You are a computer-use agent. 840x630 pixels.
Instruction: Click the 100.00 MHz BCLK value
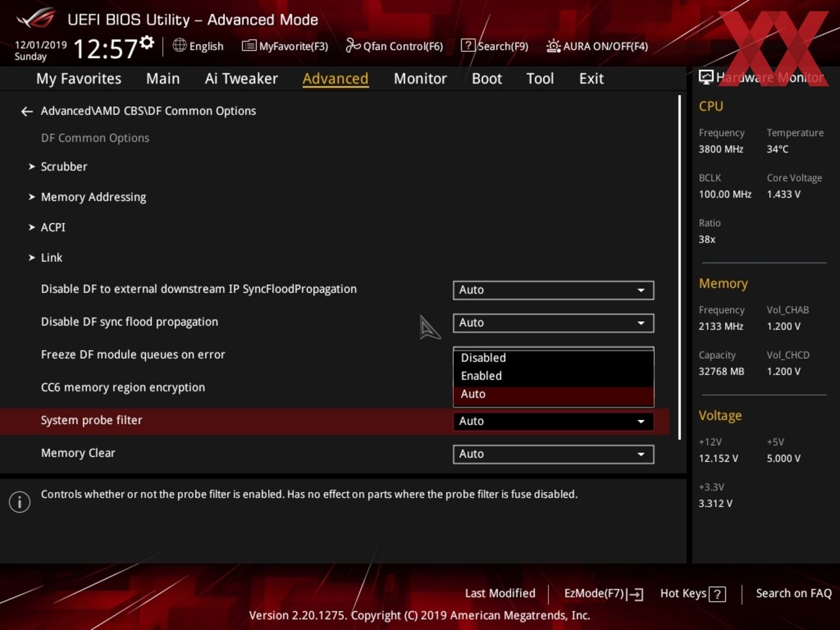click(x=725, y=195)
